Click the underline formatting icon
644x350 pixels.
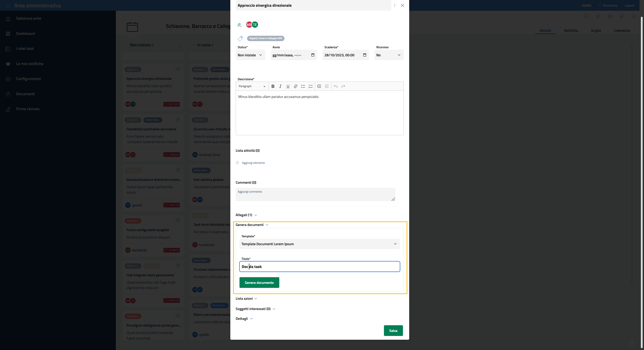pos(288,86)
